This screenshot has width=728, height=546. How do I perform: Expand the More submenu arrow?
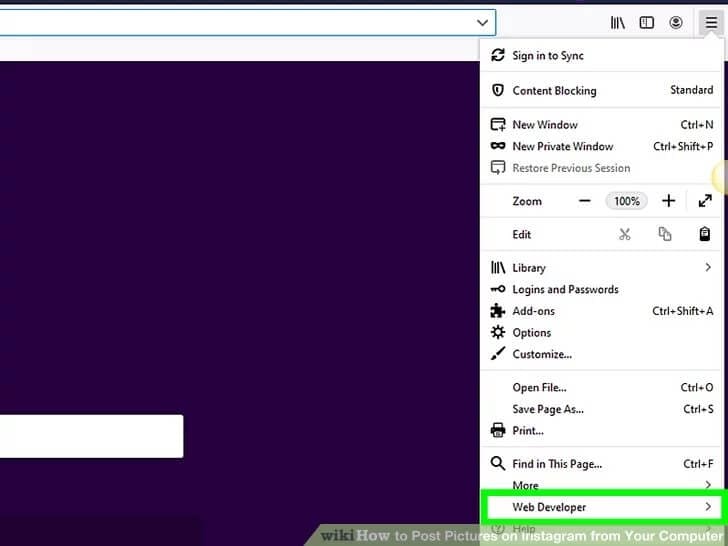click(x=708, y=485)
